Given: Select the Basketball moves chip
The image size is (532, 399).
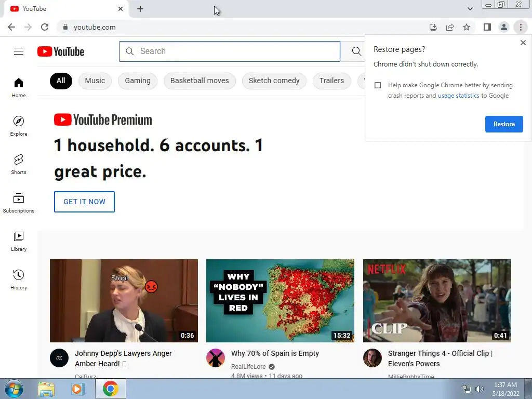Looking at the screenshot, I should coord(199,81).
